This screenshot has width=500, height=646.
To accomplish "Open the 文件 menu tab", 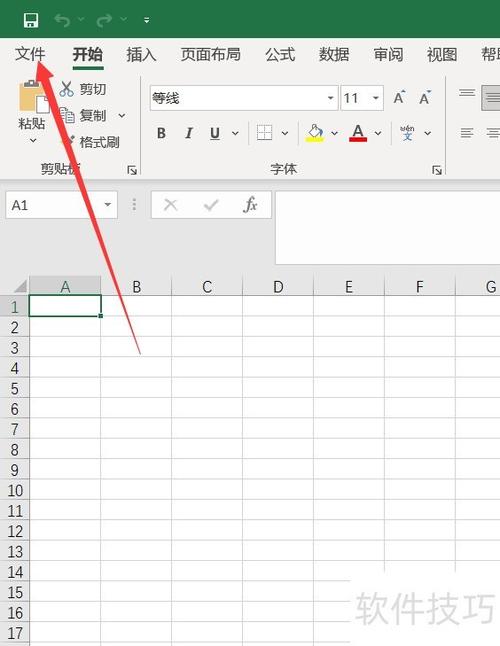I will coord(30,54).
